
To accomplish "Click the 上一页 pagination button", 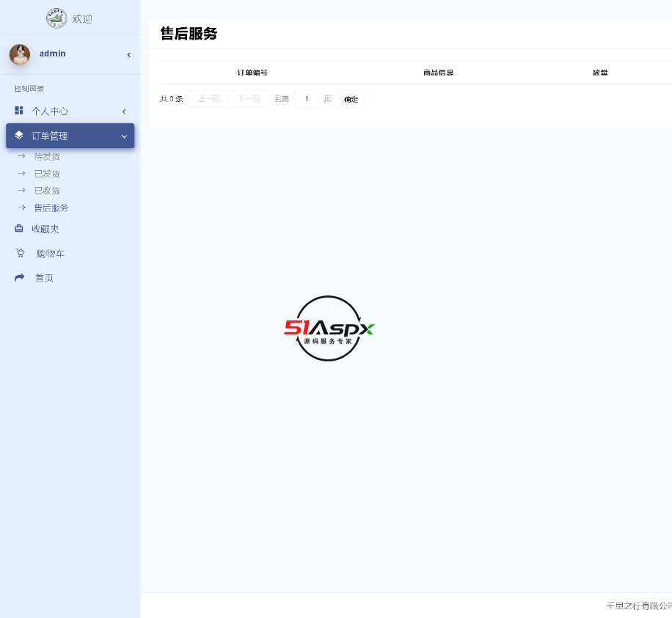I will click(208, 99).
